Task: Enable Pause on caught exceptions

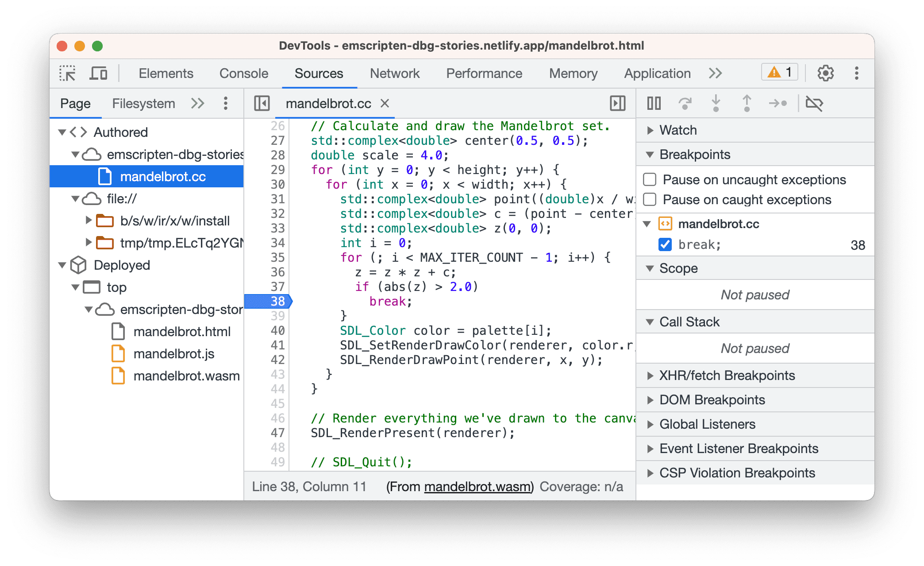Action: [x=654, y=200]
